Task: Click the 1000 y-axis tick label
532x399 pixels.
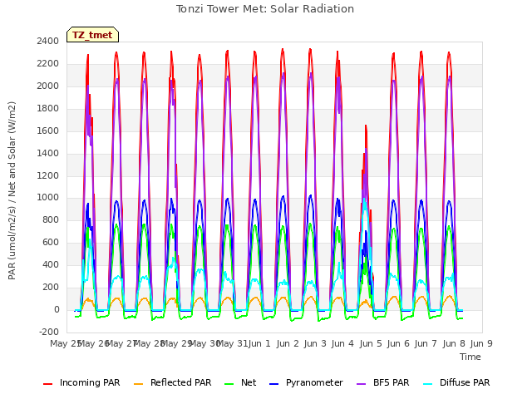Action: [48, 198]
